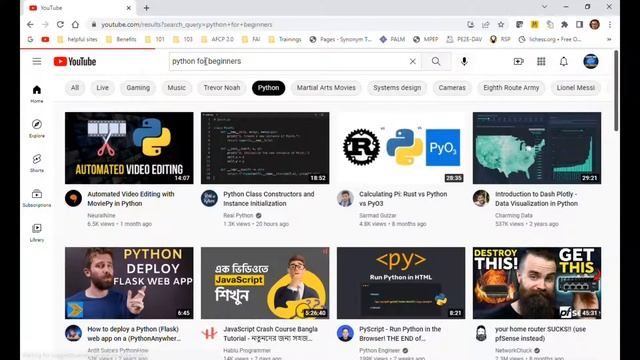Toggle the Chrome side panel icon
640x360 pixels.
pos(580,24)
